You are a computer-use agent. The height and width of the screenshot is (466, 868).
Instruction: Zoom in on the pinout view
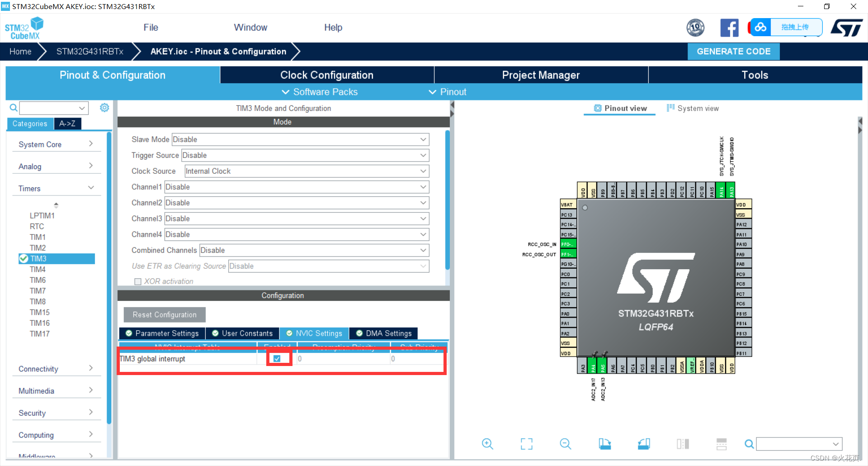(x=487, y=444)
